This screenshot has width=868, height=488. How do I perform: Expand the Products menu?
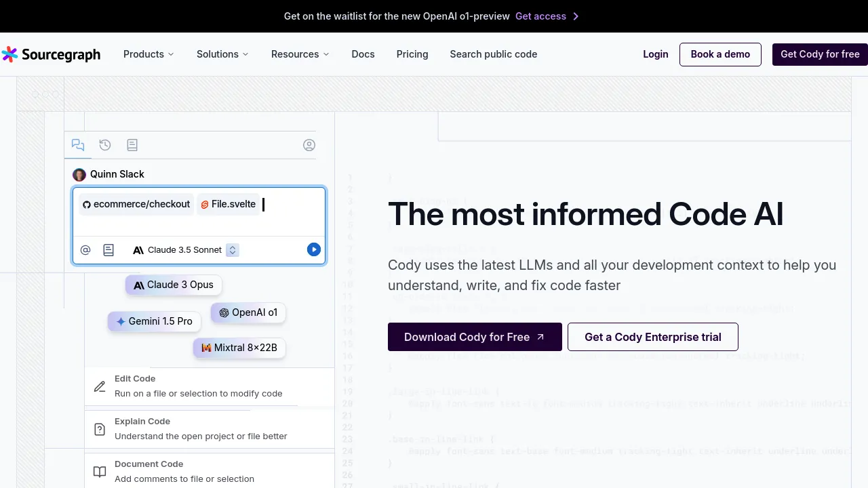[149, 54]
